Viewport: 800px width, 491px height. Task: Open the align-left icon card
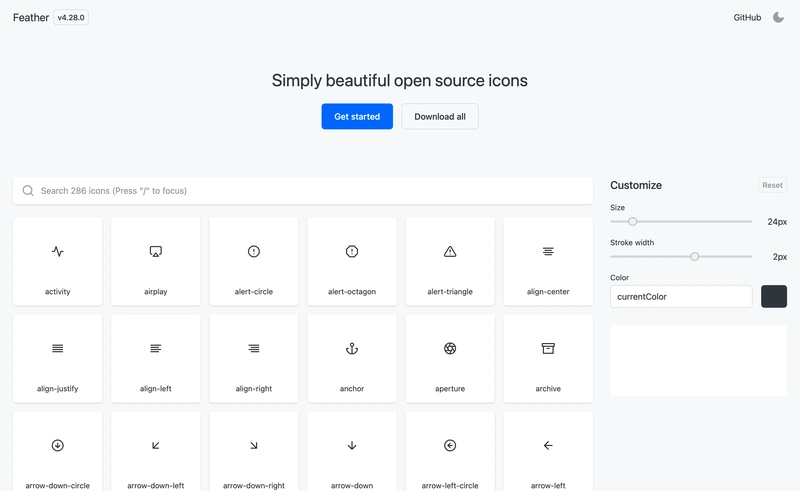tap(156, 358)
